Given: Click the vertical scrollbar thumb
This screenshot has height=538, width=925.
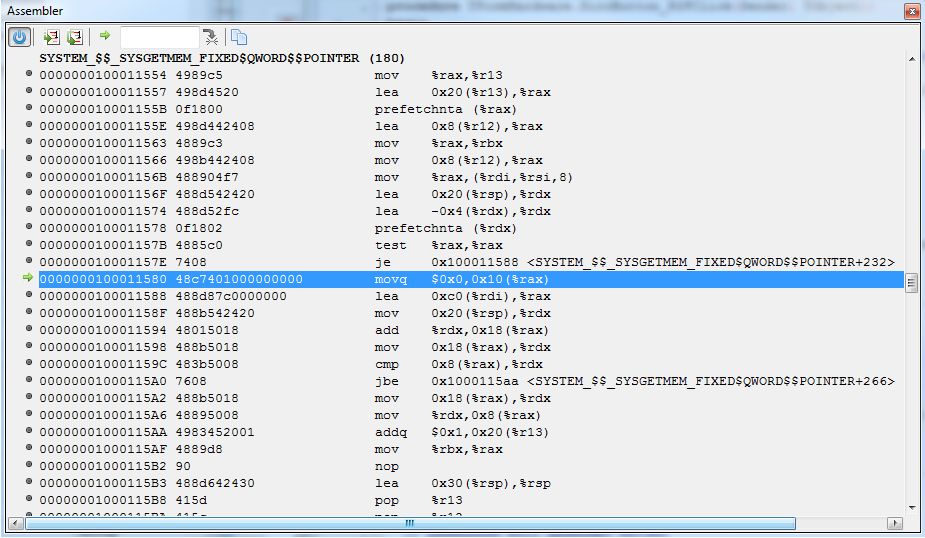Looking at the screenshot, I should (911, 283).
